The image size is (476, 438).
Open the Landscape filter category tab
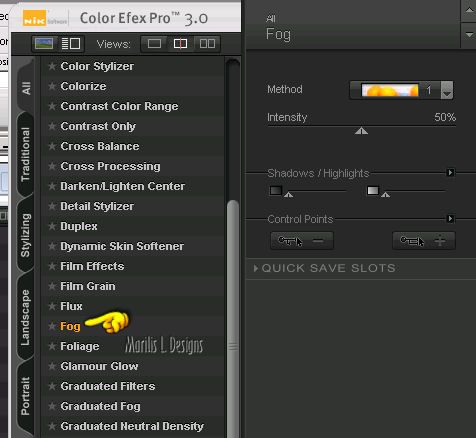25,317
